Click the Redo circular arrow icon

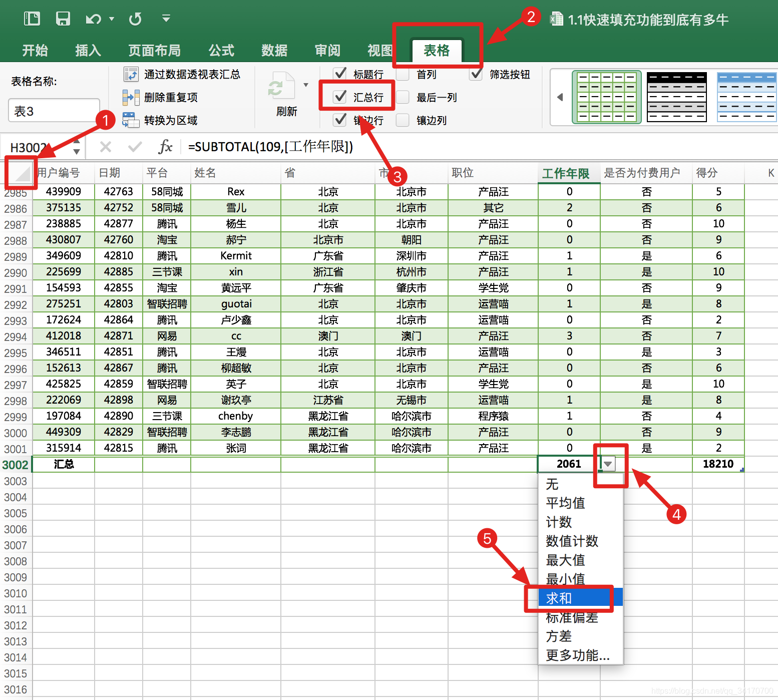pyautogui.click(x=135, y=20)
